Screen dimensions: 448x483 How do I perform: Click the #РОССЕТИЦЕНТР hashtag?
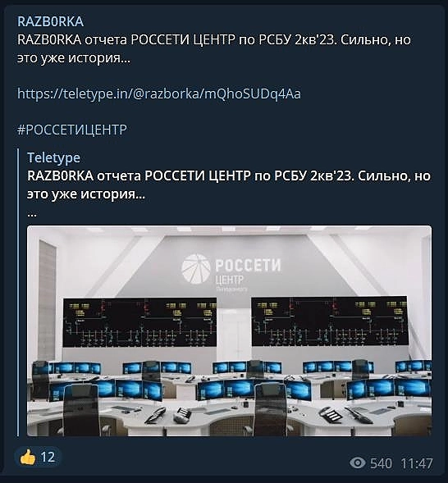72,130
